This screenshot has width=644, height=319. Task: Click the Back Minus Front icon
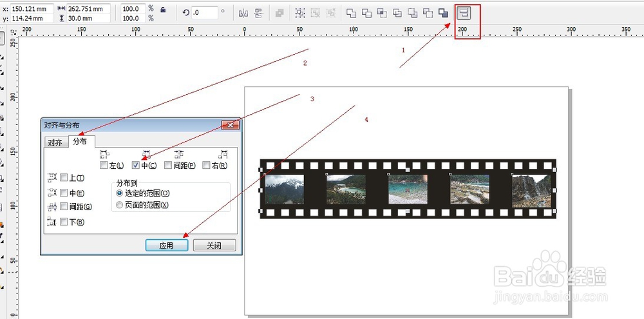[428, 13]
